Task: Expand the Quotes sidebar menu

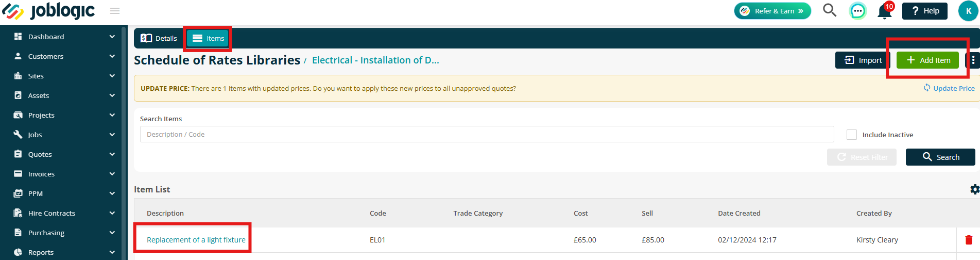Action: (64, 154)
